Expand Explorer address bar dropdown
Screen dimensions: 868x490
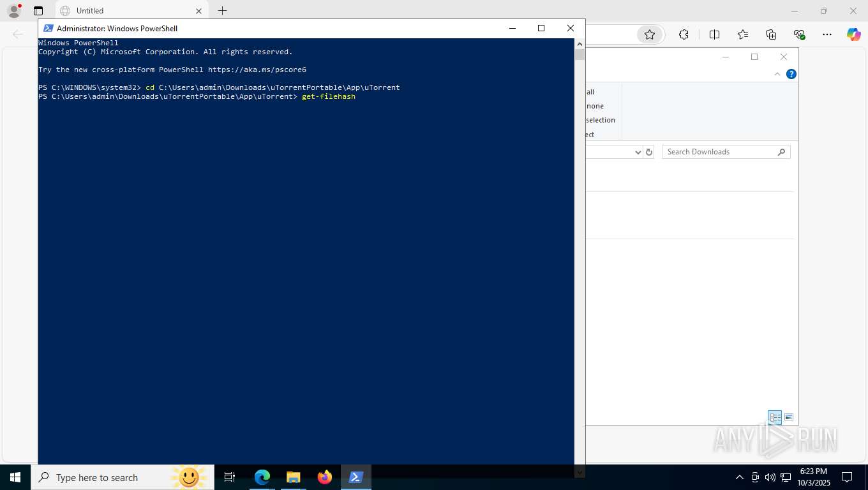point(638,152)
